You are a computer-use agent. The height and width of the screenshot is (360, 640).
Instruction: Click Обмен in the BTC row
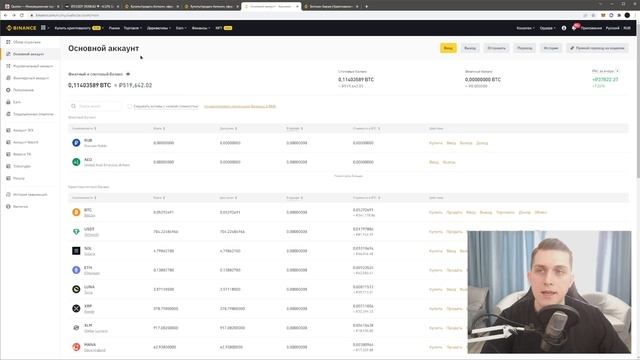540,212
